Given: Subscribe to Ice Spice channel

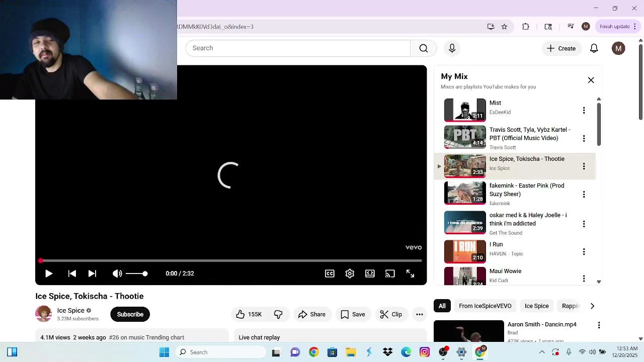Looking at the screenshot, I should pyautogui.click(x=130, y=314).
